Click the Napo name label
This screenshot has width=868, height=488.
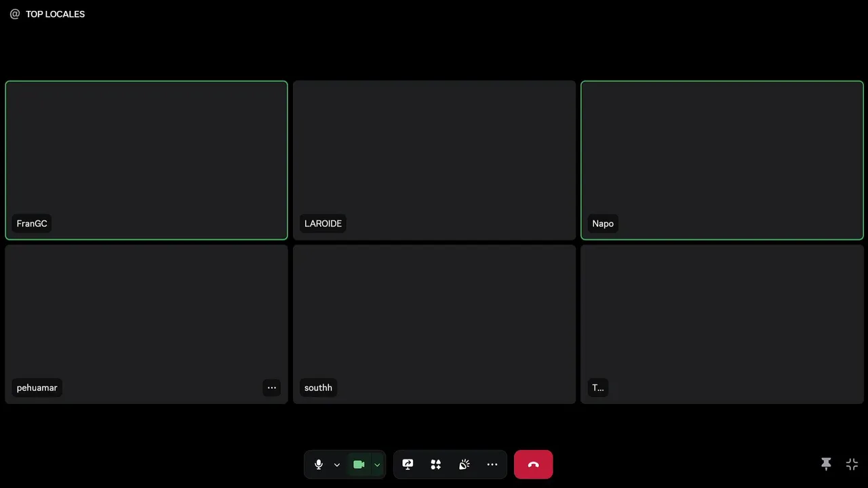[x=603, y=224]
